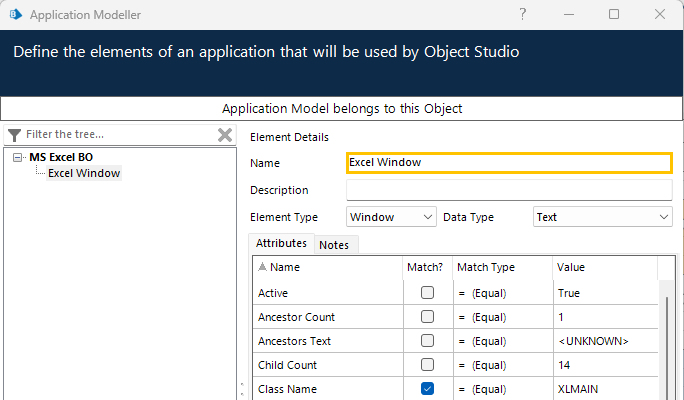Collapse the MS Excel BO tree node
Screen dimensions: 684x400
coord(17,157)
